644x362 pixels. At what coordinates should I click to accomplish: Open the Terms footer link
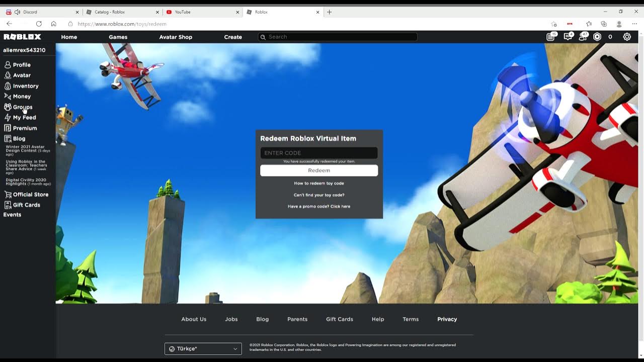(x=411, y=319)
